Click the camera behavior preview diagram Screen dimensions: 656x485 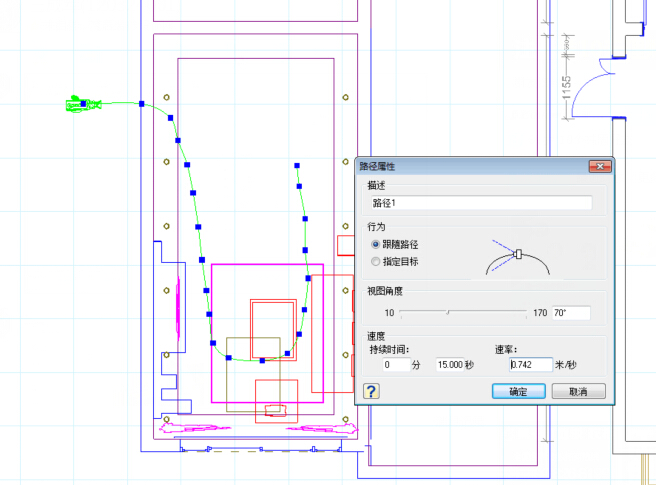[x=518, y=257]
